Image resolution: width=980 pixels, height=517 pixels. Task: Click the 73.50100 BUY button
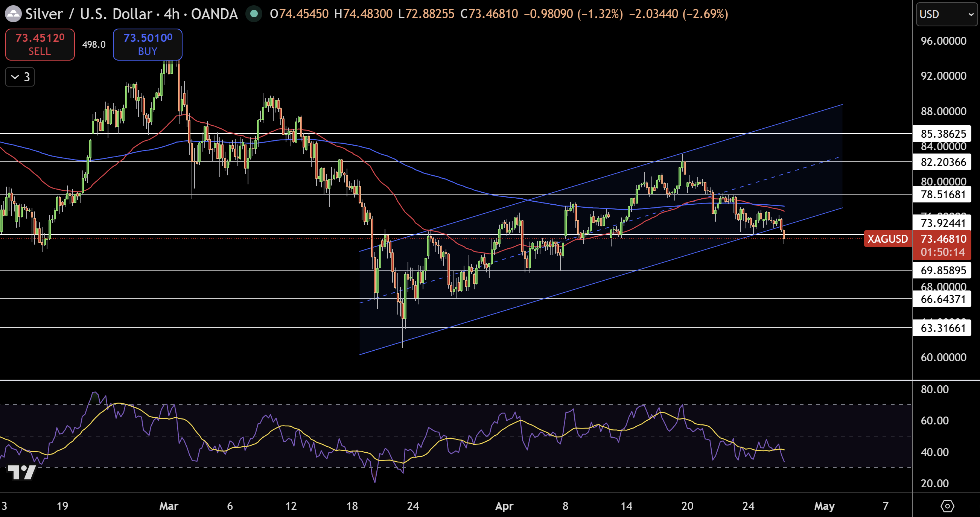[148, 44]
